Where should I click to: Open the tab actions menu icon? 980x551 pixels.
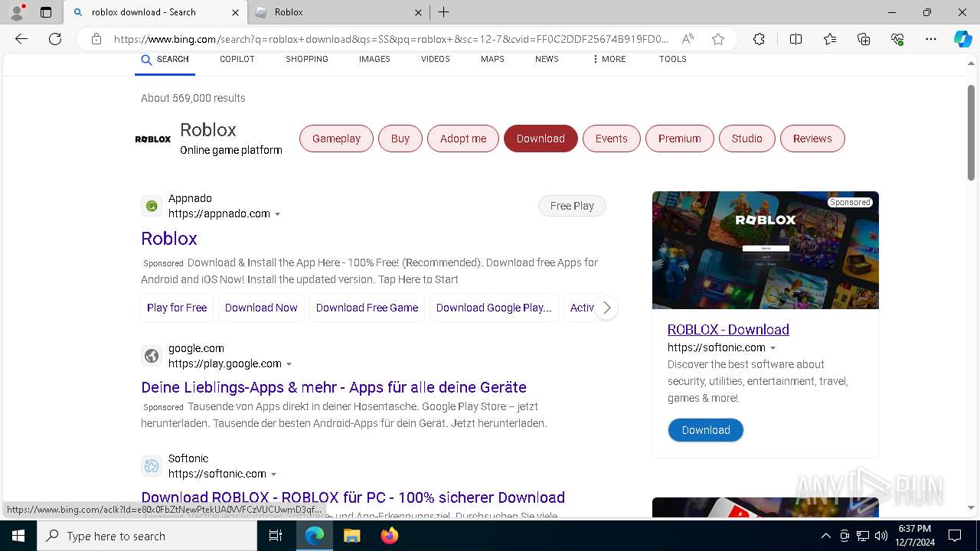coord(46,12)
